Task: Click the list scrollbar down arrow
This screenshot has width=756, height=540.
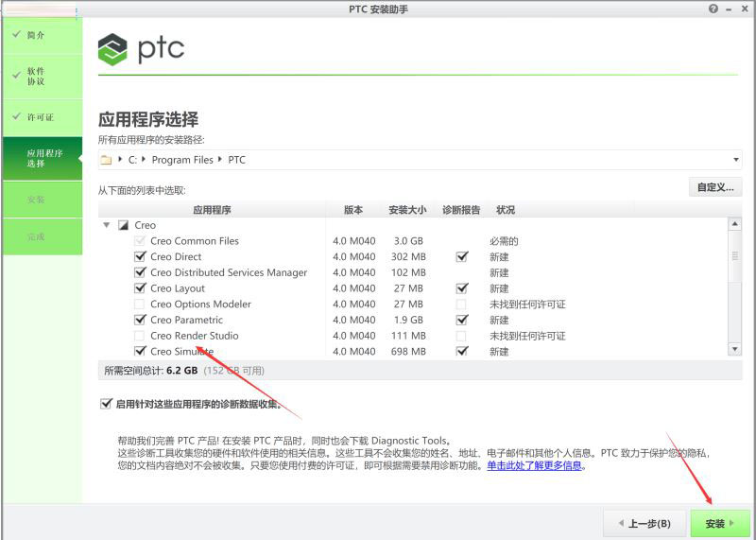Action: click(735, 349)
